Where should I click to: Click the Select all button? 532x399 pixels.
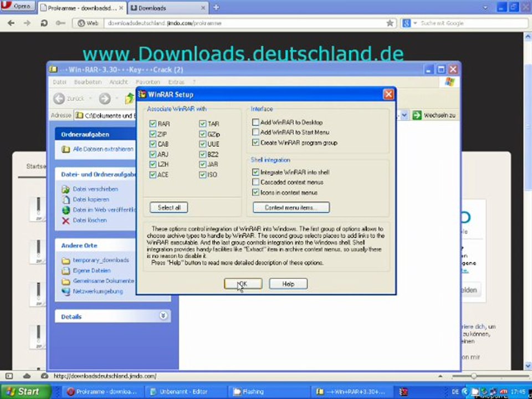click(168, 207)
